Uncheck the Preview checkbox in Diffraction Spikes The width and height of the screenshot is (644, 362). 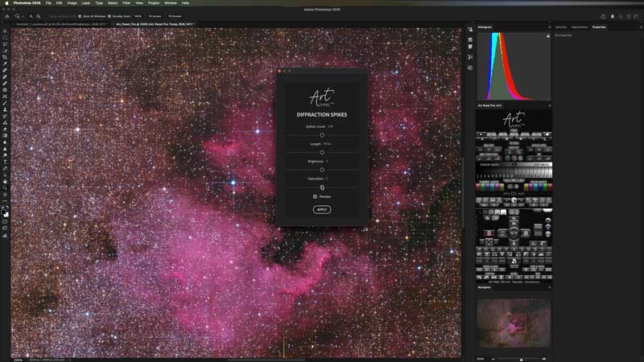coord(315,195)
